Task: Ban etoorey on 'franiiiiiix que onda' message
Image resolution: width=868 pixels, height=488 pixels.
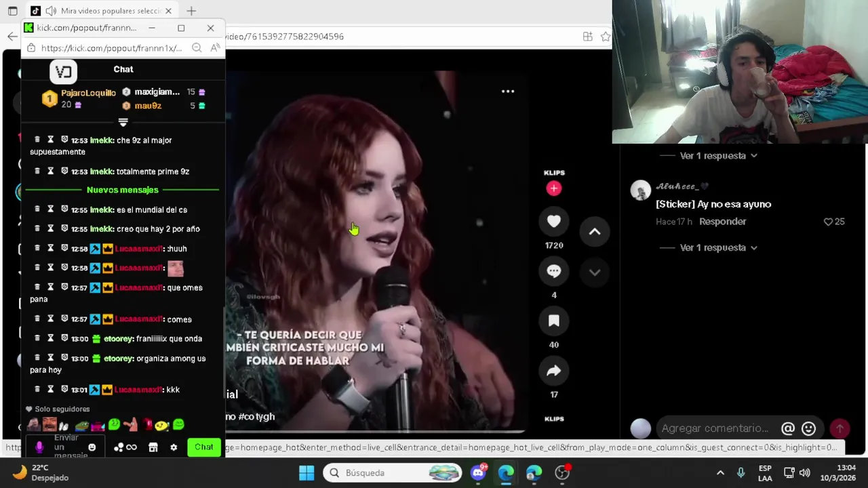Action: pos(64,338)
